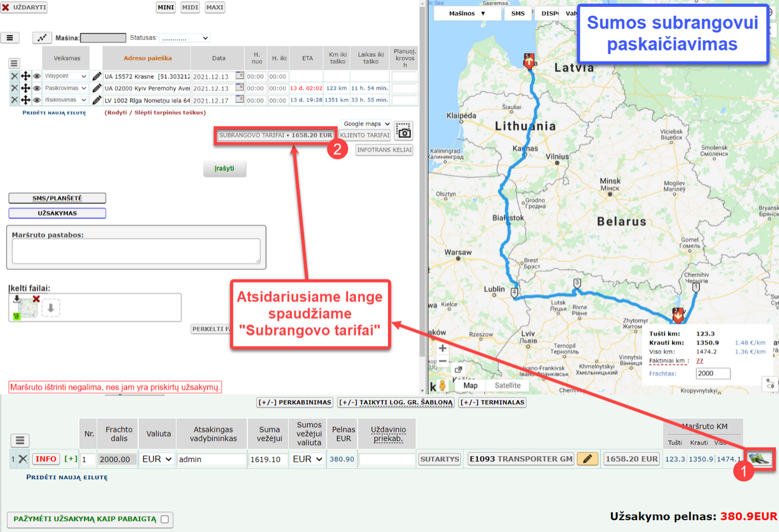This screenshot has width=779, height=532.
Task: Open the calendar picker for the Waypoint date
Action: (240, 76)
